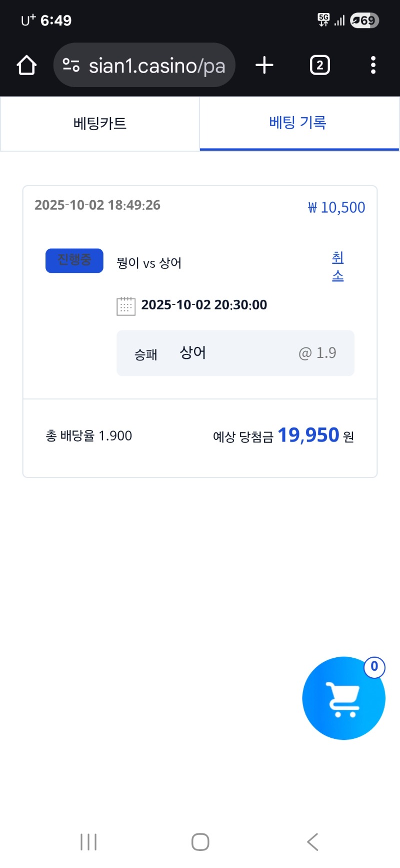Screen dimensions: 400x868
Task: Open site info icon in address bar
Action: [71, 66]
